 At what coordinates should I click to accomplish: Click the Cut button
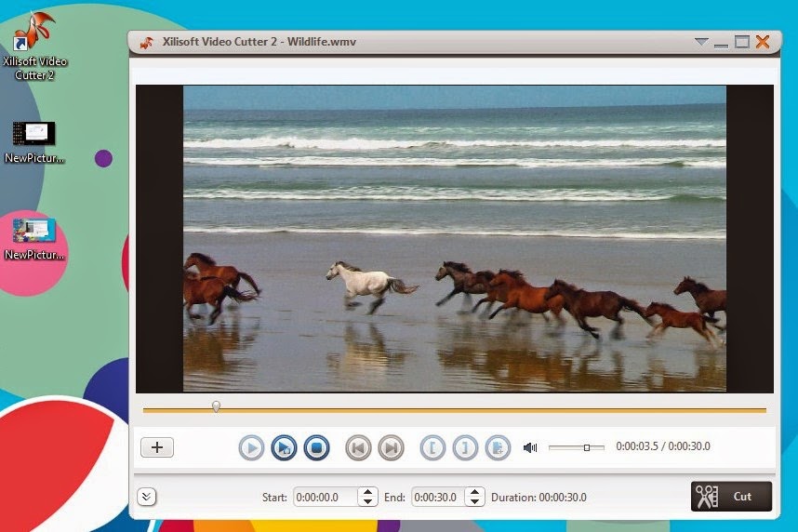[x=731, y=497]
